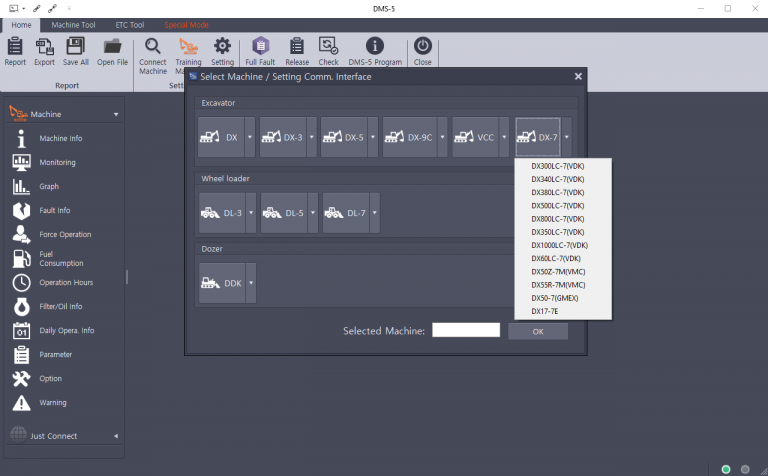This screenshot has width=768, height=476.
Task: Switch to Machine Tool tab
Action: point(73,25)
